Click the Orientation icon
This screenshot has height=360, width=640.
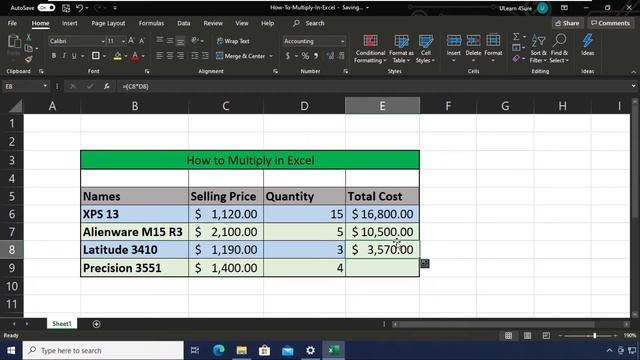pyautogui.click(x=196, y=41)
